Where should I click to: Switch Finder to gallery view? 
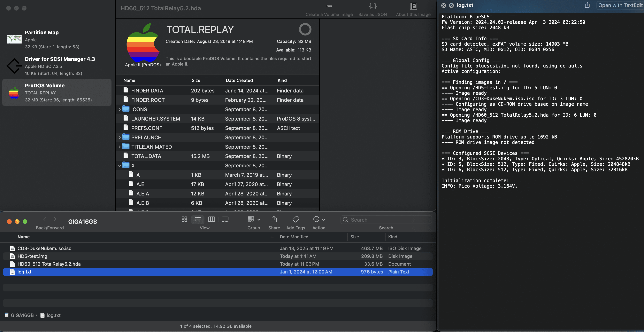click(x=225, y=219)
